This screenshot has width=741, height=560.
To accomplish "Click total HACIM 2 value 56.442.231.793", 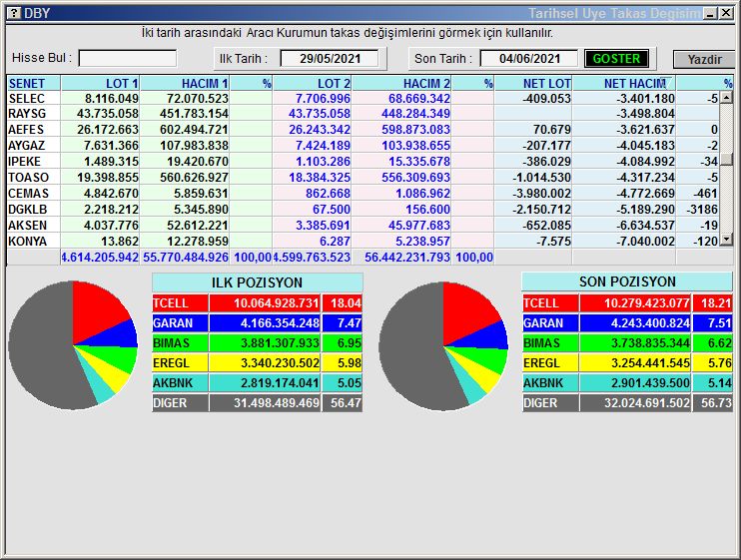I will [406, 258].
